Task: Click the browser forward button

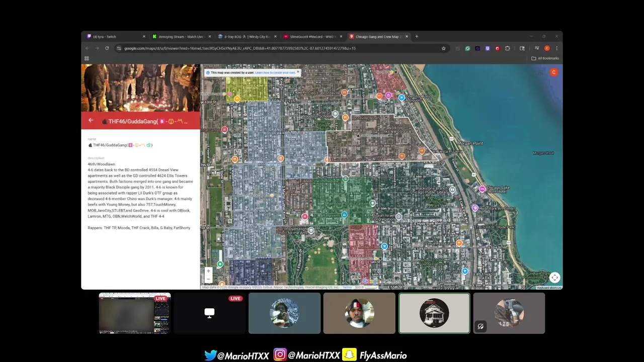Action: pos(97,48)
